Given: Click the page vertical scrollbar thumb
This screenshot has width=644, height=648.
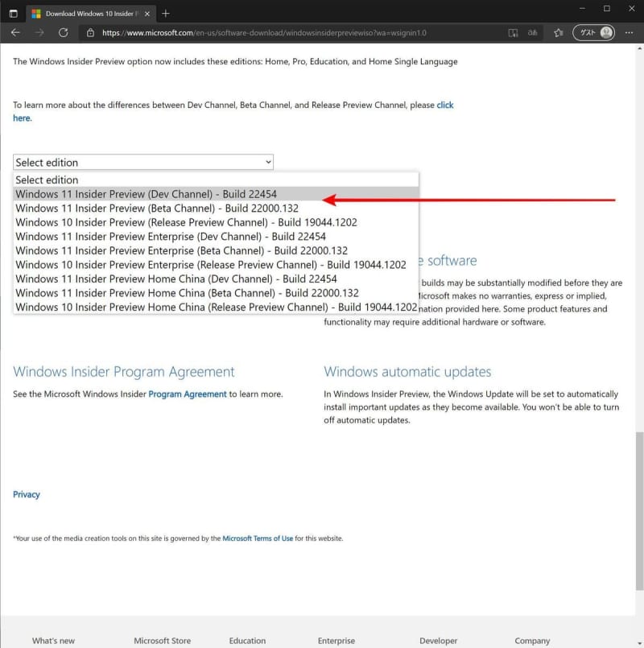Looking at the screenshot, I should coord(639,511).
